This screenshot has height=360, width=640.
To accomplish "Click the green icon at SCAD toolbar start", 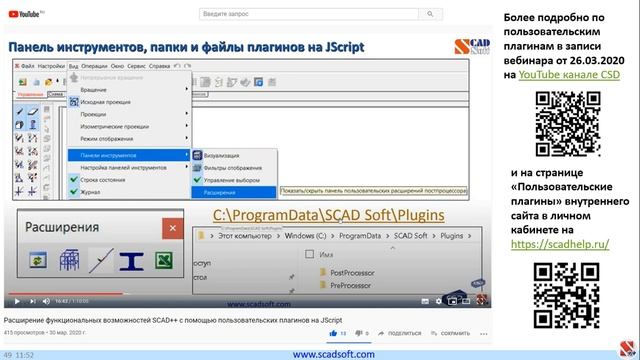I will coord(23,82).
